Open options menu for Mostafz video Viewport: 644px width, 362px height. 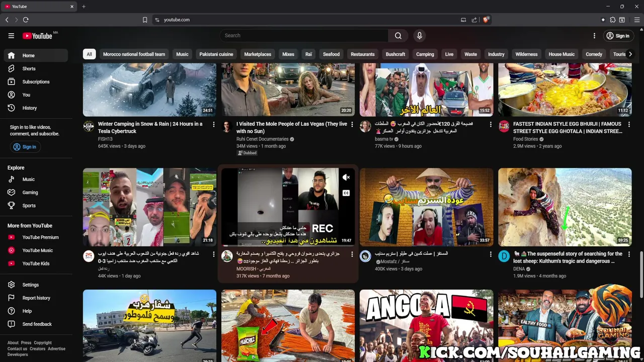tap(491, 254)
